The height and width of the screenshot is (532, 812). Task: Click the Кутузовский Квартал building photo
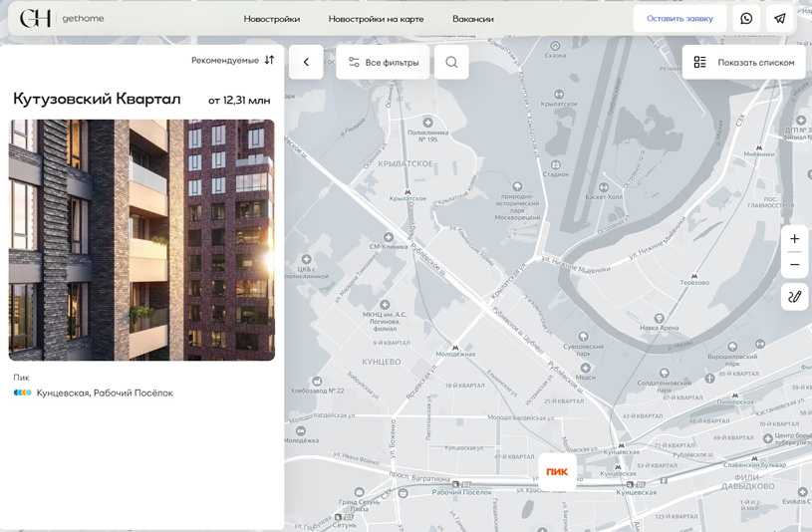click(x=141, y=239)
